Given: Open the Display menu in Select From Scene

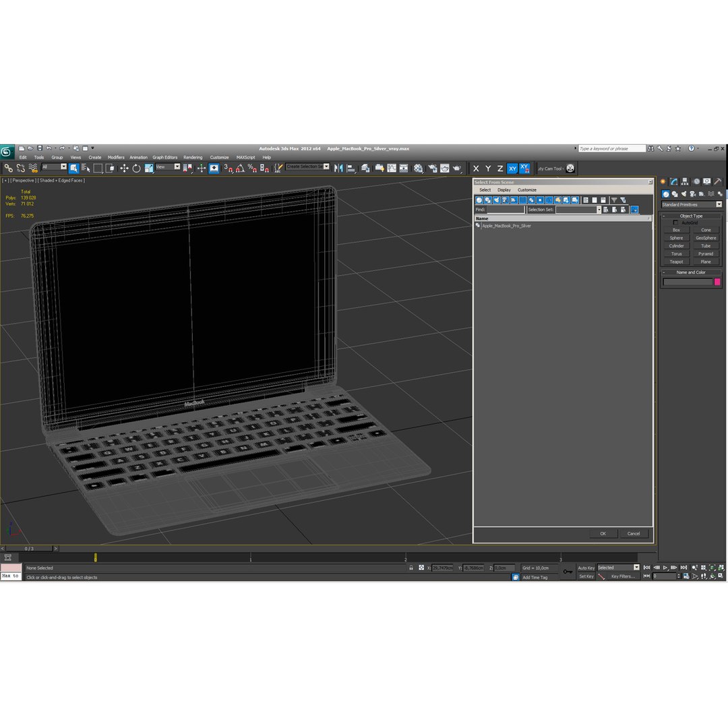Looking at the screenshot, I should [x=504, y=190].
